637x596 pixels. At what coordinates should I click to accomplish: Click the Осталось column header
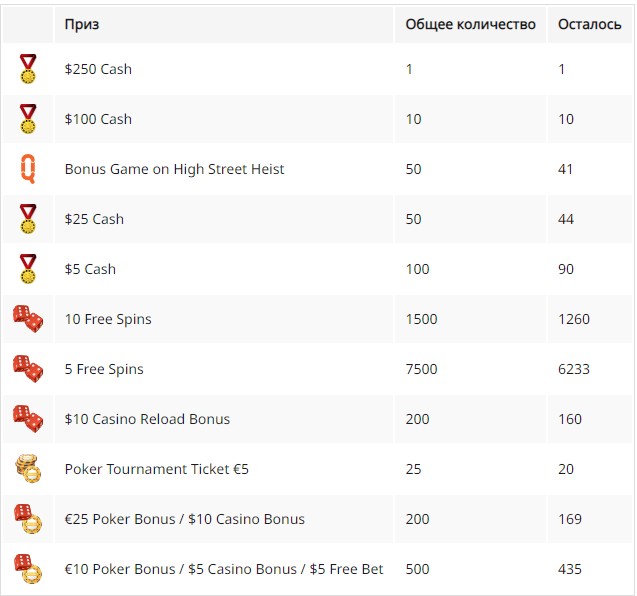pyautogui.click(x=589, y=24)
